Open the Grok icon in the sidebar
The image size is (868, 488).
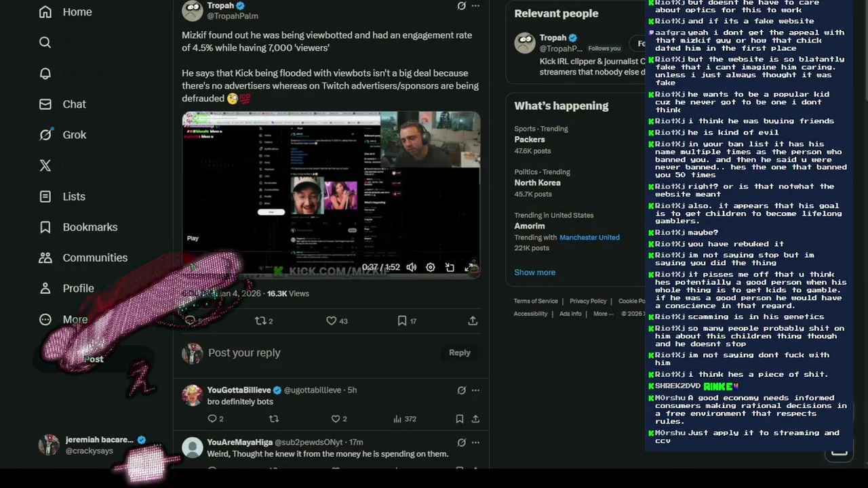(45, 134)
